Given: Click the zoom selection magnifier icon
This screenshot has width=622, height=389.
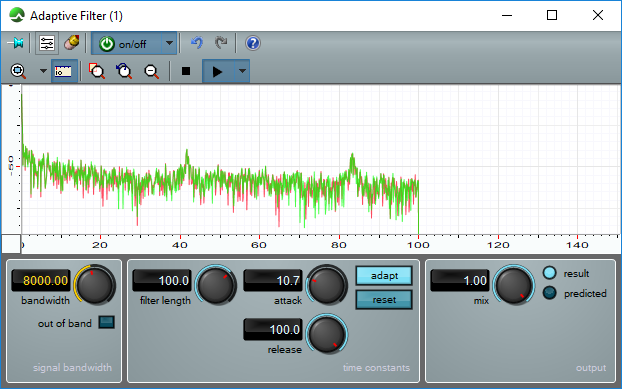Looking at the screenshot, I should pyautogui.click(x=97, y=71).
